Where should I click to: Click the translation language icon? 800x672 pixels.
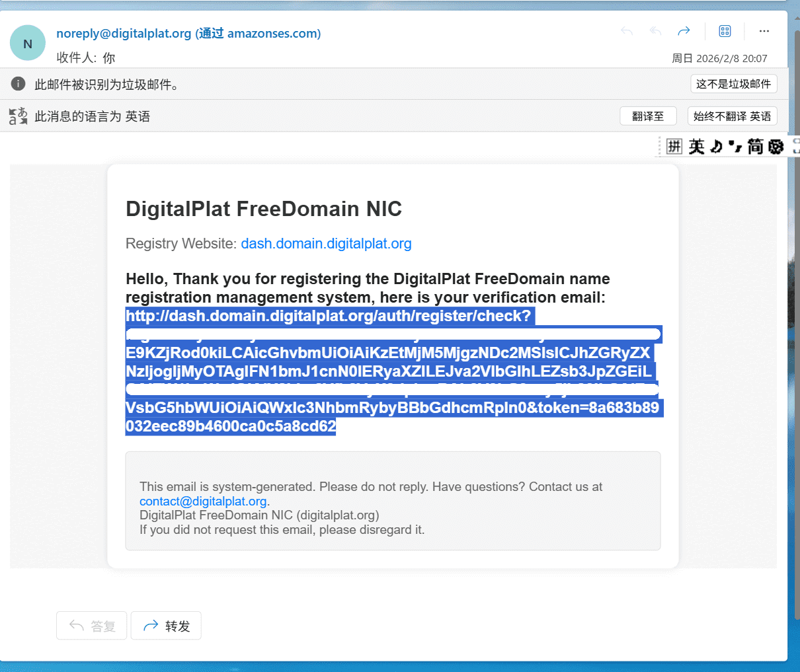click(x=19, y=116)
